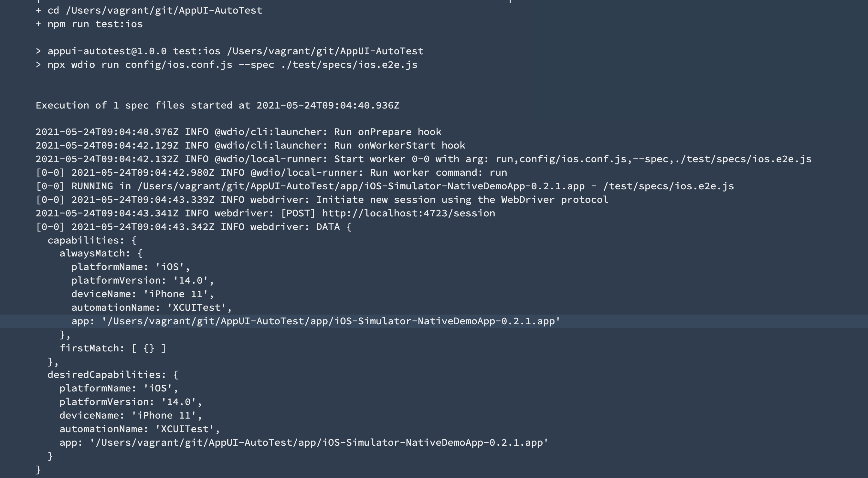Viewport: 868px width, 478px height.
Task: Click the http://localhost:4723/session URL
Action: tap(408, 213)
